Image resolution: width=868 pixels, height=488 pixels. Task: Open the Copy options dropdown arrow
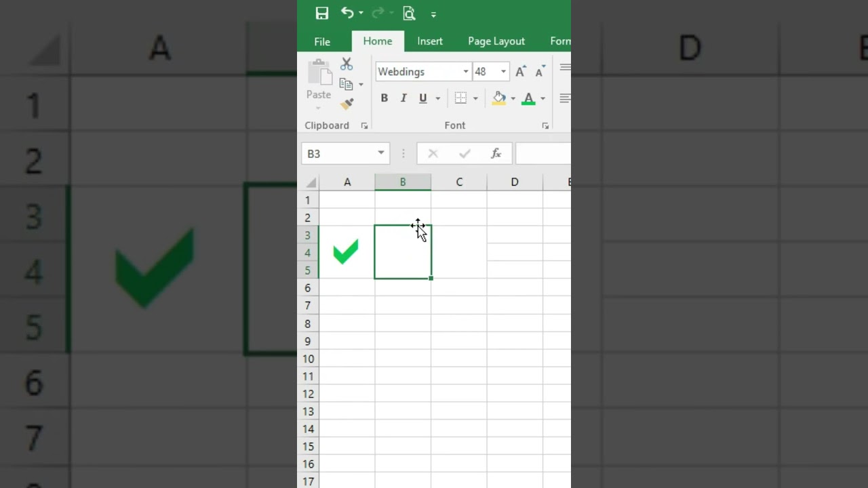tap(361, 85)
